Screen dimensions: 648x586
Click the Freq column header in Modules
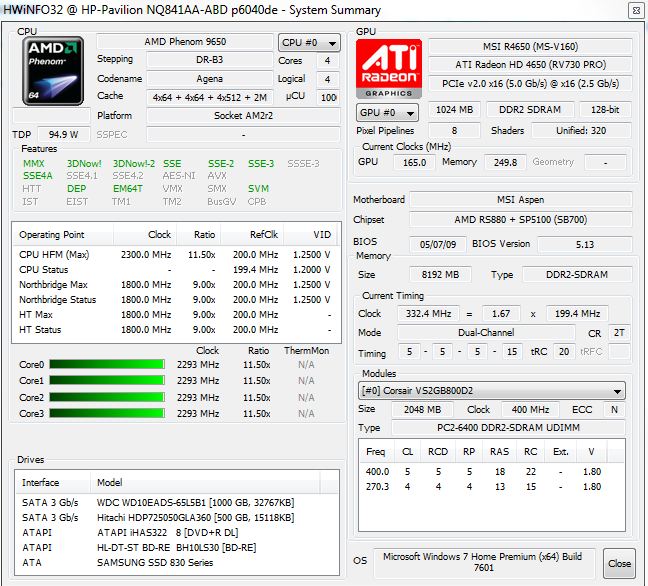[376, 452]
